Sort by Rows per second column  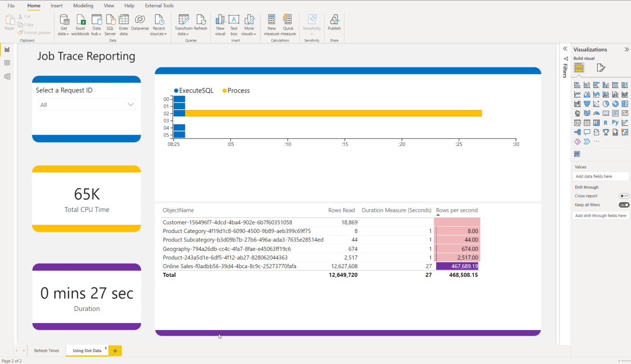click(456, 210)
